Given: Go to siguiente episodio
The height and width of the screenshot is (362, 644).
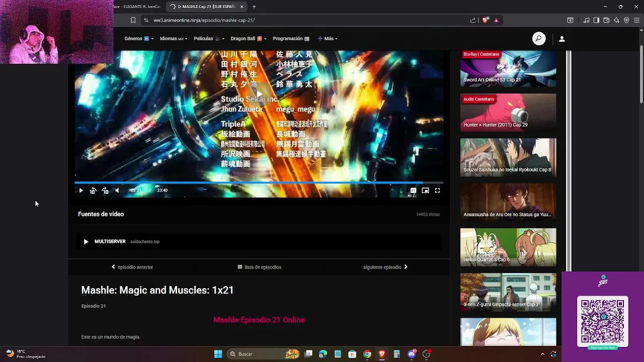Looking at the screenshot, I should (385, 267).
